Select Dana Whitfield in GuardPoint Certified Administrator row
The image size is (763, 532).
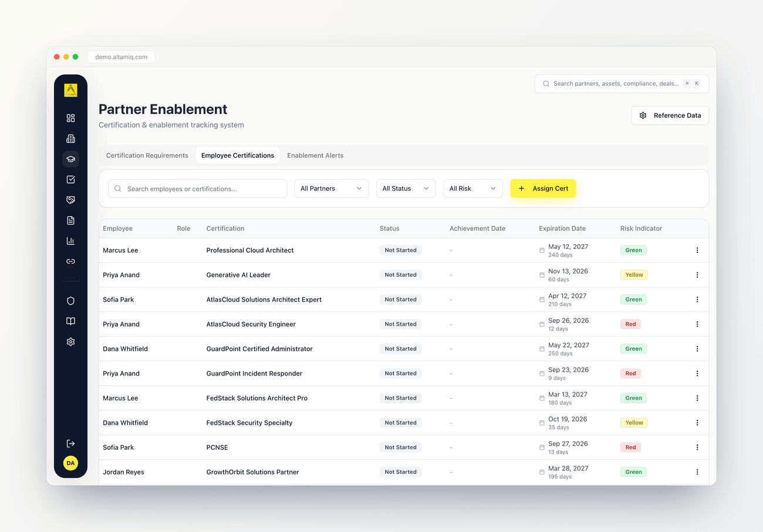(x=125, y=349)
